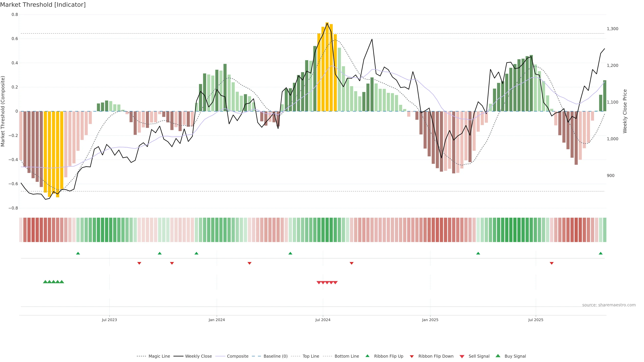Click the sharemaestro.com source text

609,305
